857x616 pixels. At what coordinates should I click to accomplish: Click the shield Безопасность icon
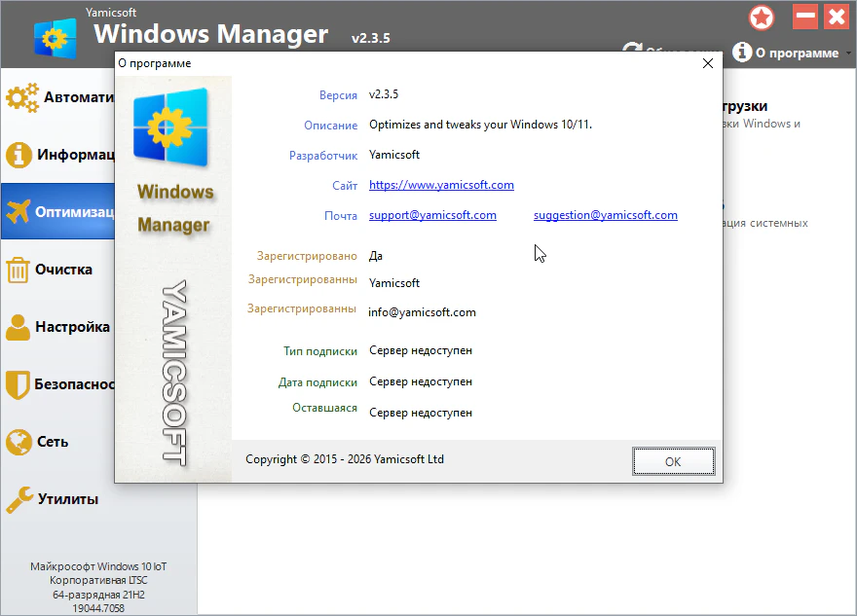pyautogui.click(x=19, y=384)
